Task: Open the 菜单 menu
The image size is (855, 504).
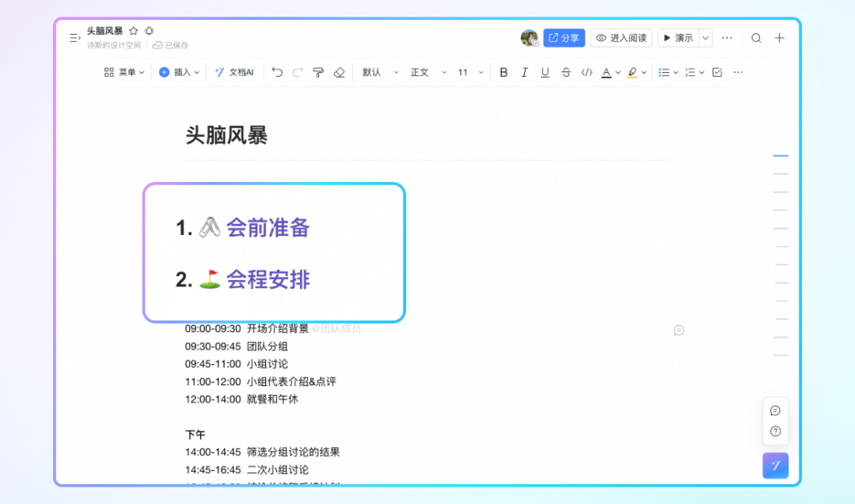Action: [124, 72]
